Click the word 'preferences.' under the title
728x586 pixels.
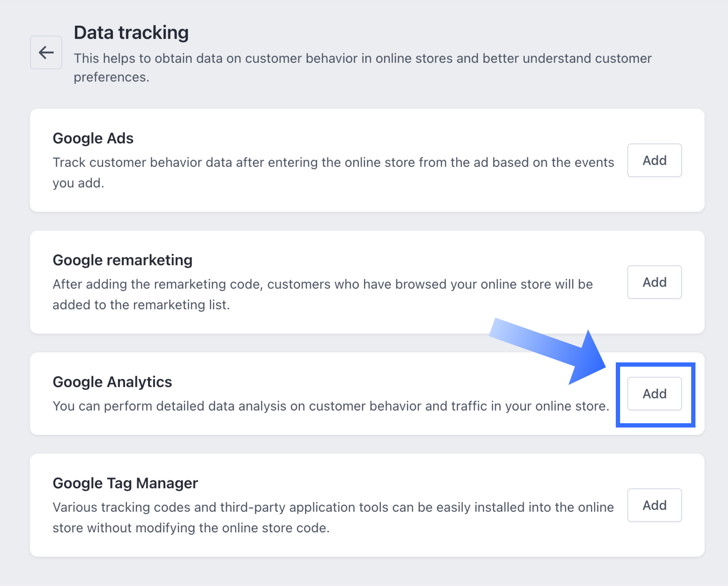point(111,77)
